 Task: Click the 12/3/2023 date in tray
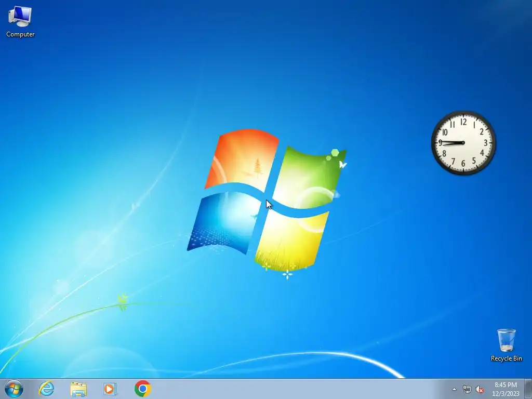(506, 394)
